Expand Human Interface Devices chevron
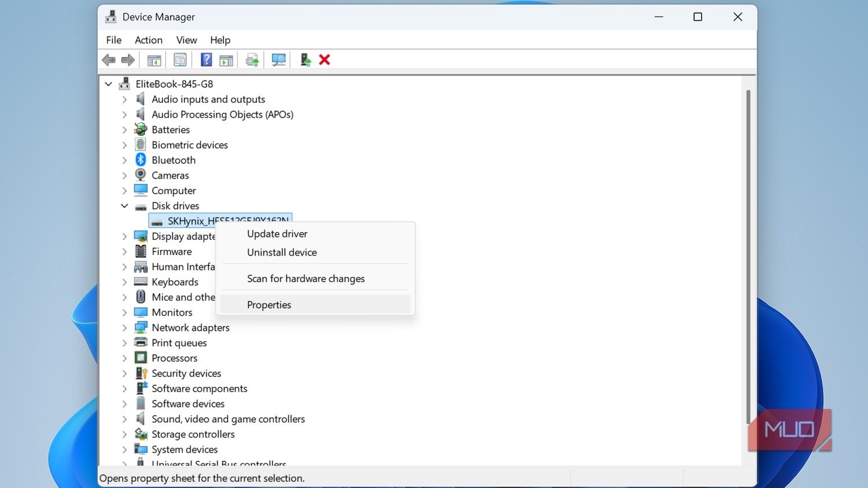This screenshot has height=488, width=868. pos(124,267)
